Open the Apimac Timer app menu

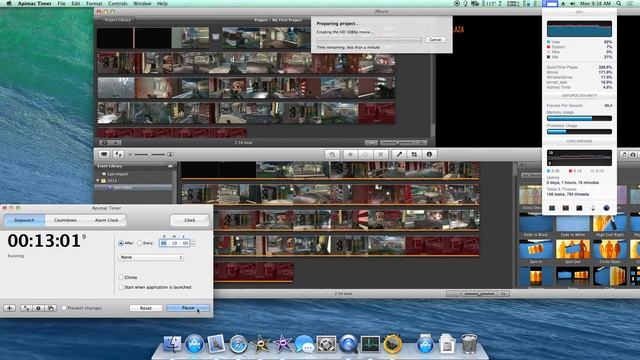point(34,3)
